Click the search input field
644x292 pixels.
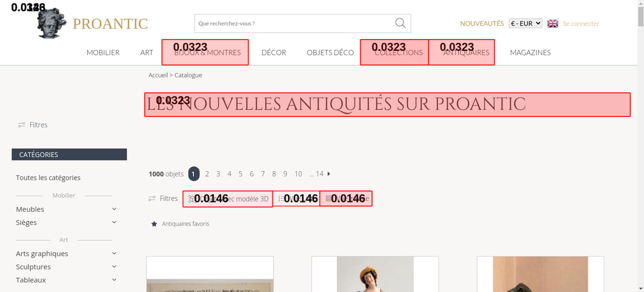tap(293, 23)
